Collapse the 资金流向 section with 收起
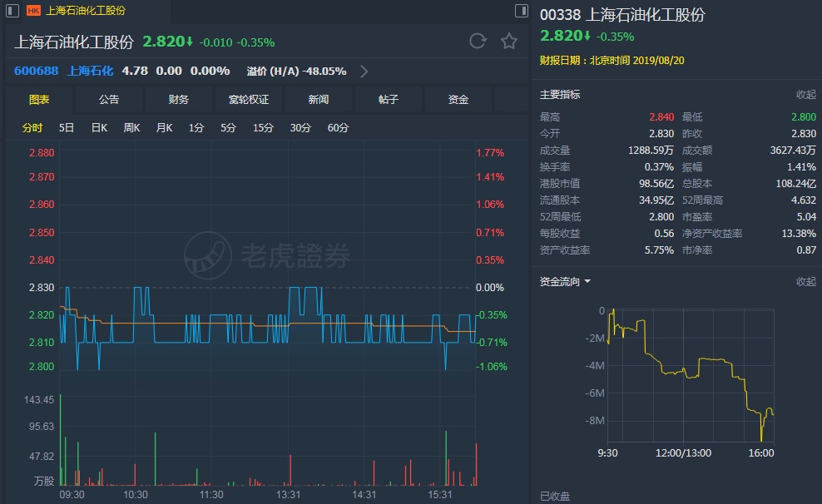The width and height of the screenshot is (822, 504). coord(805,281)
